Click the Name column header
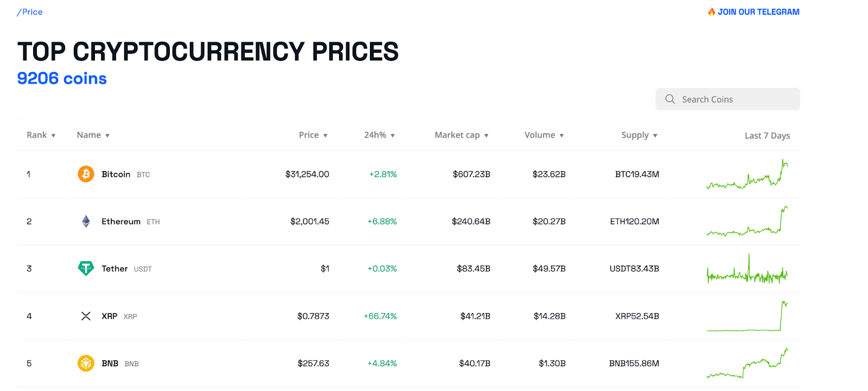 (x=93, y=135)
